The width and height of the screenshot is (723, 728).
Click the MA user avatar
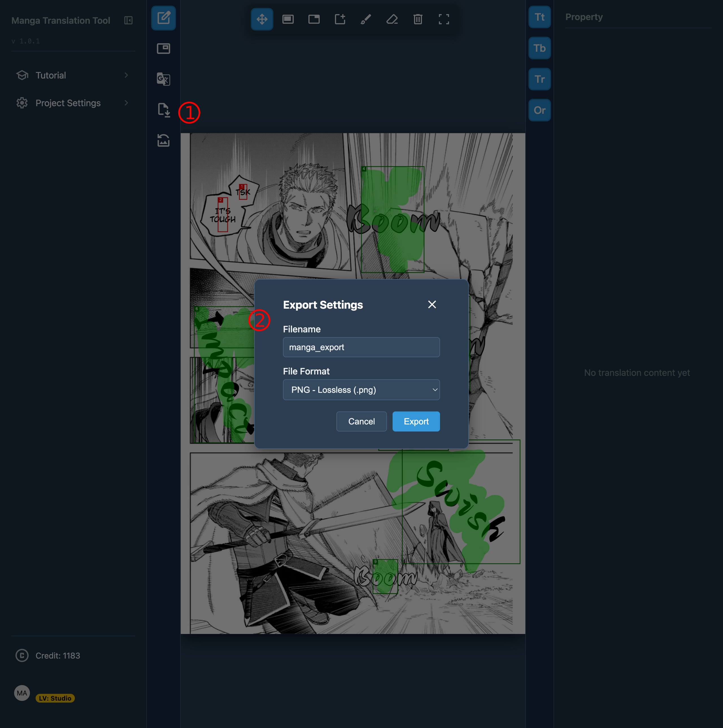22,693
